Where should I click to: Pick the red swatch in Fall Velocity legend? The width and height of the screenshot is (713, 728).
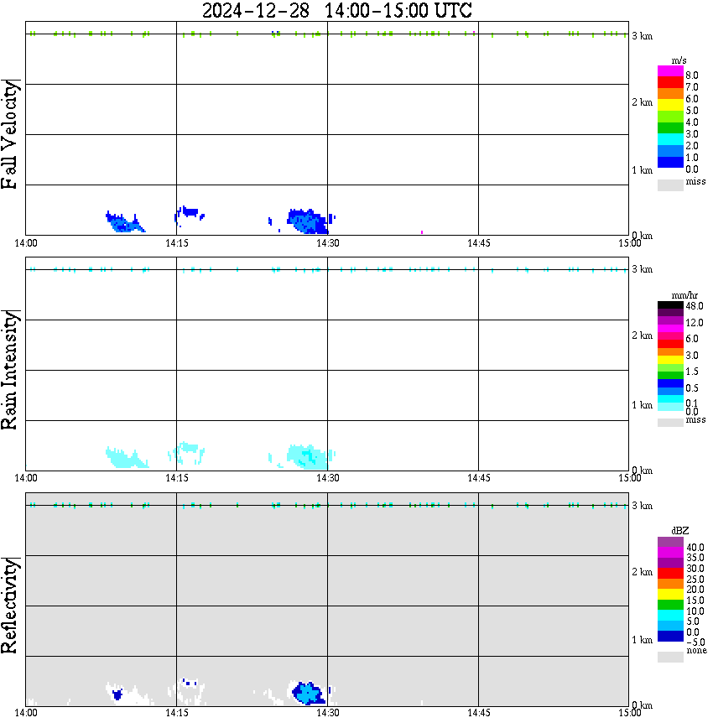coord(670,83)
